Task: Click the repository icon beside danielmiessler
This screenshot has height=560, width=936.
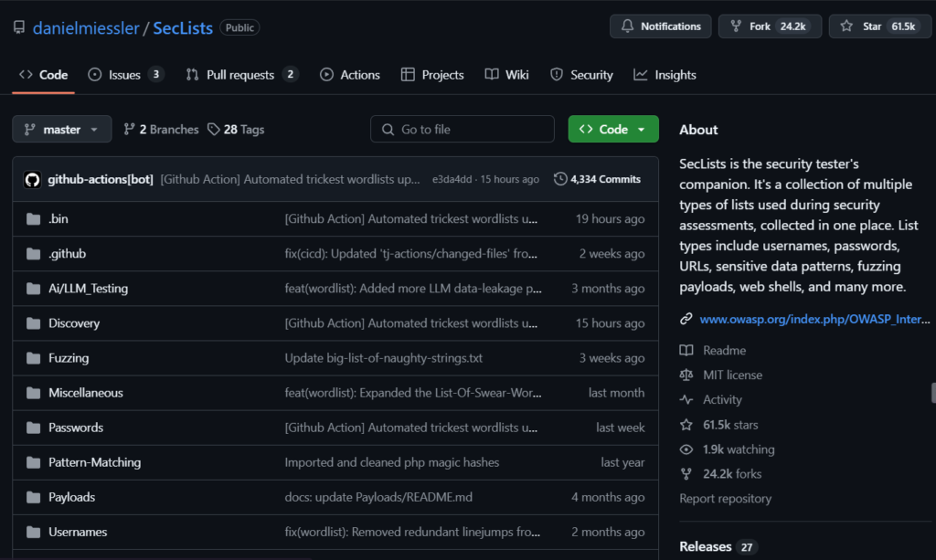Action: (19, 27)
